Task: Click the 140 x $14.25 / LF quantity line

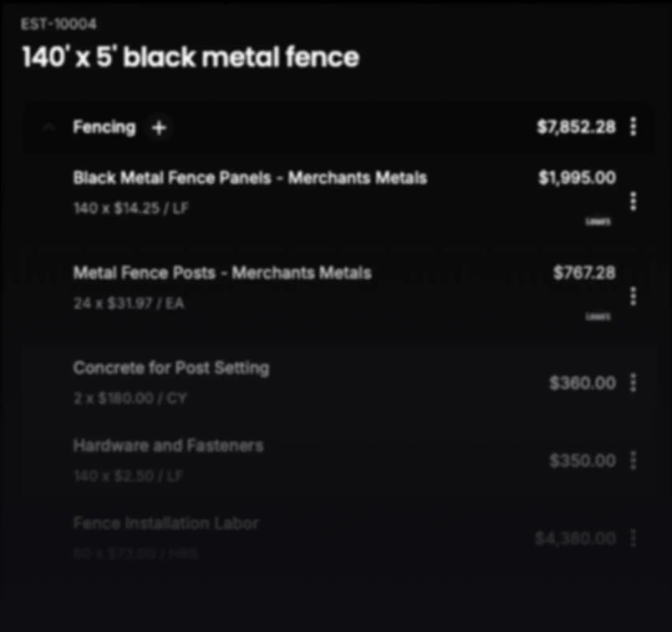Action: [x=131, y=209]
